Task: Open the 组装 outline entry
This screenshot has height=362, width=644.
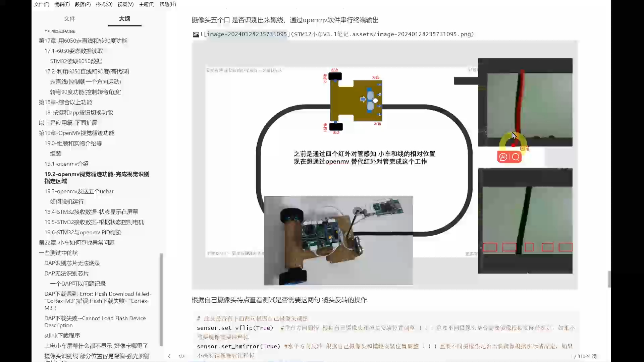Action: coord(56,154)
